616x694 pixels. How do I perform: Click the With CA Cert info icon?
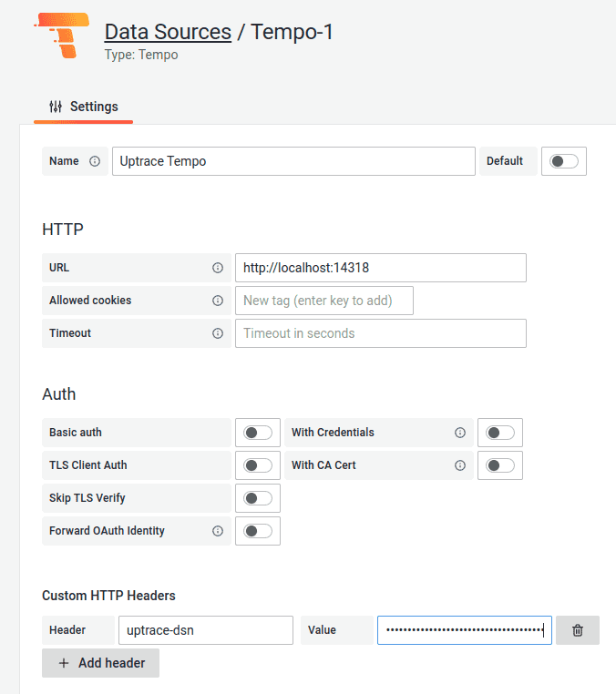click(x=460, y=465)
